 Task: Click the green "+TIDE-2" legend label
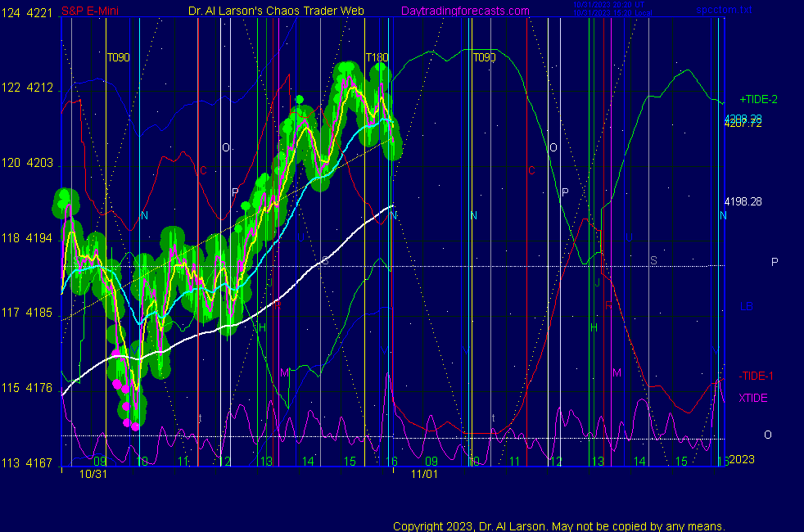pyautogui.click(x=758, y=99)
